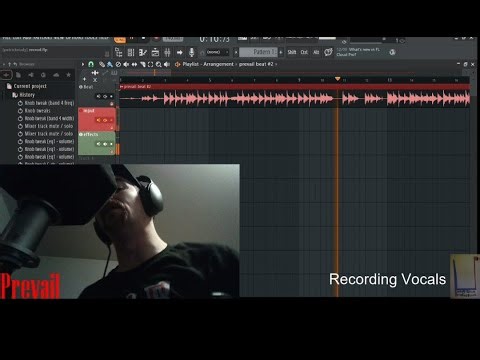
Task: Click the right-arrow toolbar icon beside the microphone
Action: tap(180, 52)
